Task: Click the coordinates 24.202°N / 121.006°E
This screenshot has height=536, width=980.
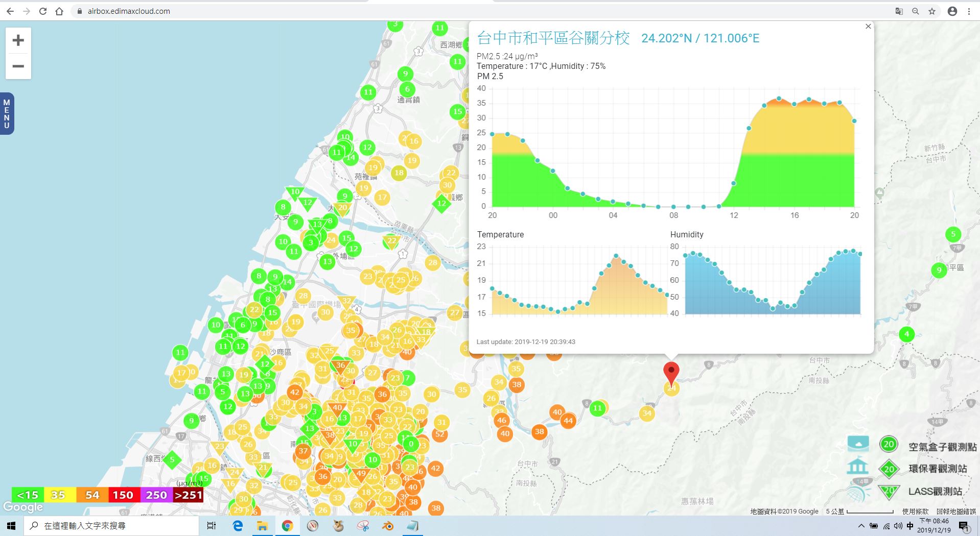Action: tap(701, 38)
